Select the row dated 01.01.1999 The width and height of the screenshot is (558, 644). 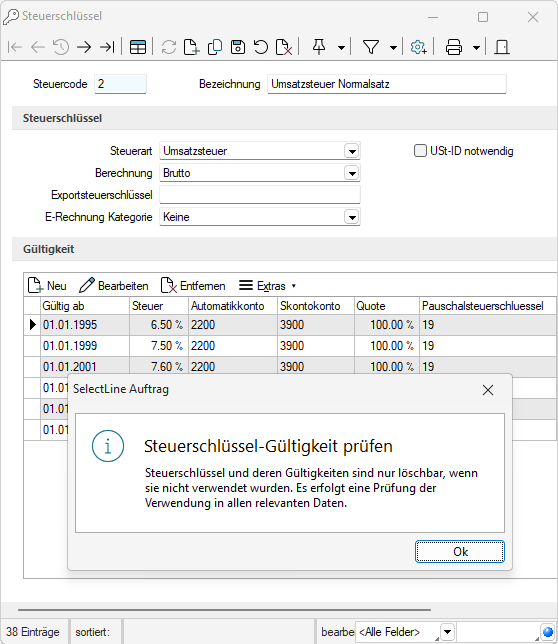290,346
